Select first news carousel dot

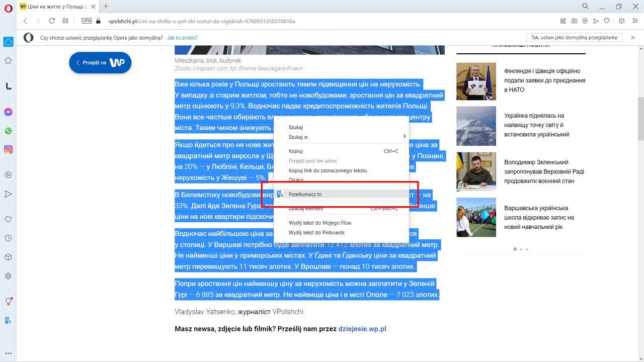point(515,249)
